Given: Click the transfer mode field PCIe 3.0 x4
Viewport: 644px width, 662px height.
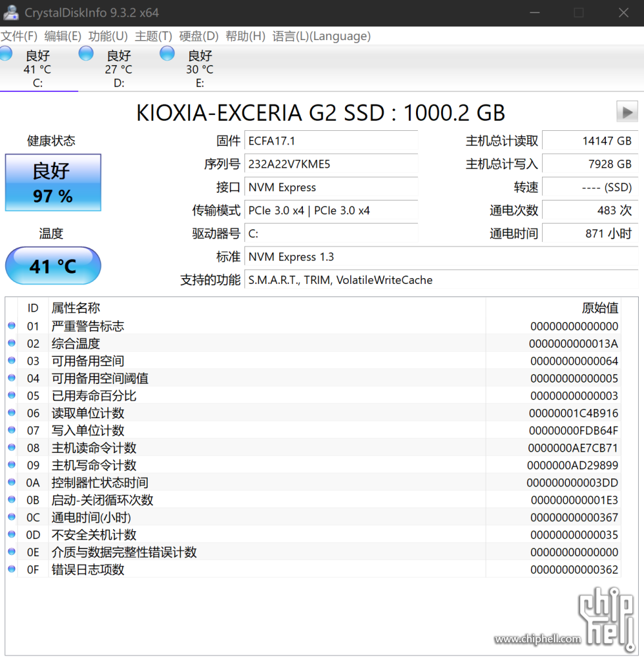Looking at the screenshot, I should (331, 210).
